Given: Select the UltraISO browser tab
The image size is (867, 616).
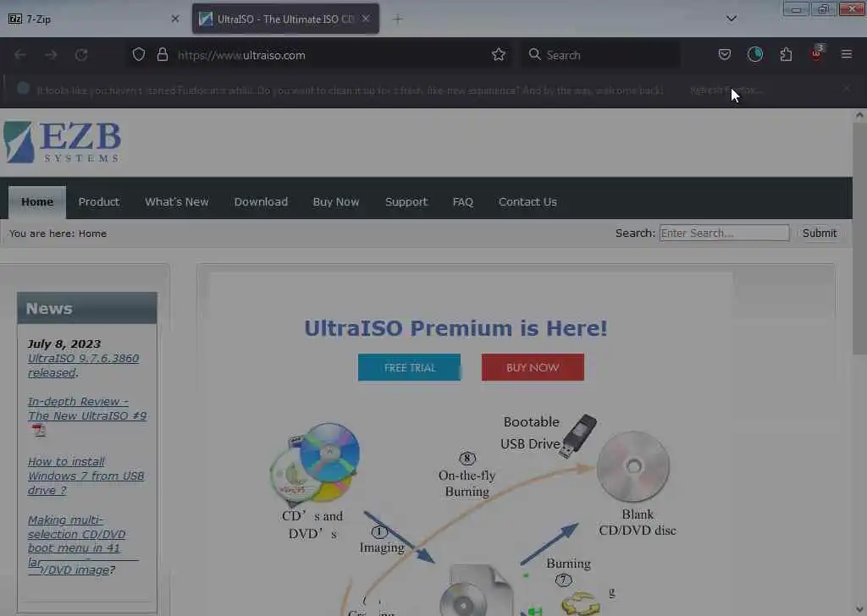Looking at the screenshot, I should click(x=285, y=19).
